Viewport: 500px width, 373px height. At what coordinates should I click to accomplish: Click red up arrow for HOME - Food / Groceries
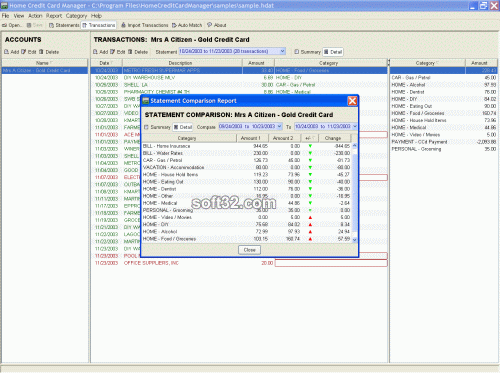point(310,239)
